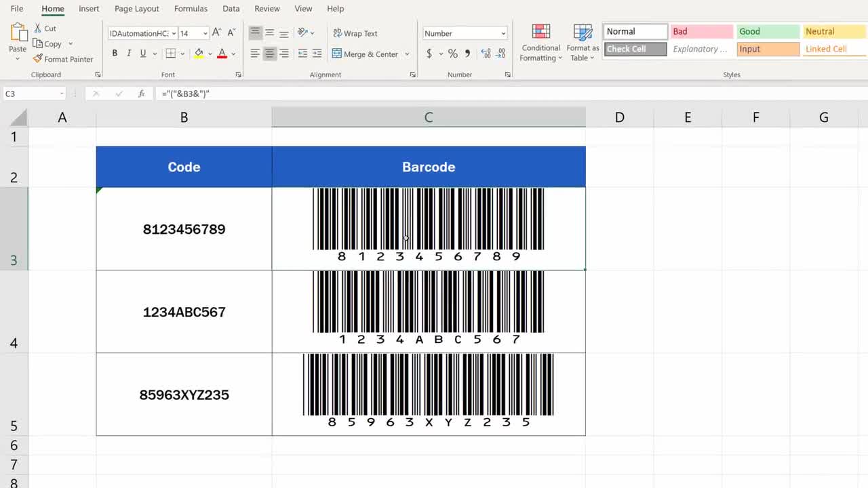Apply the Fill Color bucket
868x488 pixels.
click(x=199, y=54)
